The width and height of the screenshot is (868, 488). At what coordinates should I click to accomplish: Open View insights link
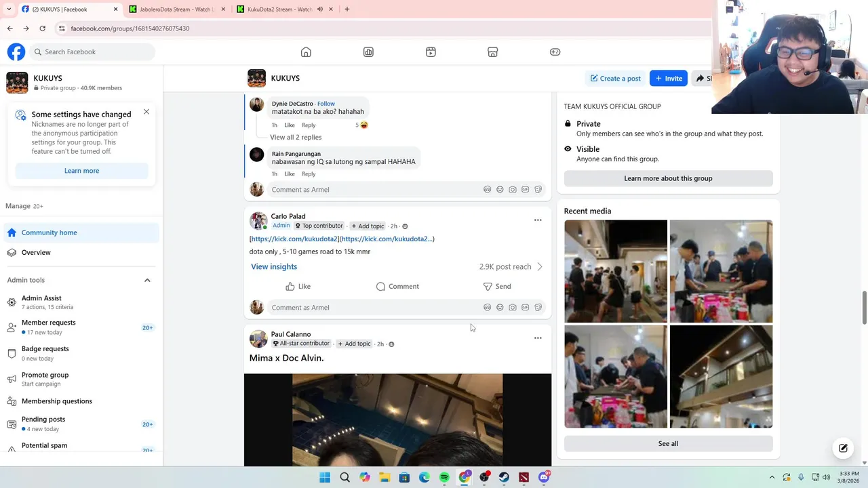[x=274, y=267]
